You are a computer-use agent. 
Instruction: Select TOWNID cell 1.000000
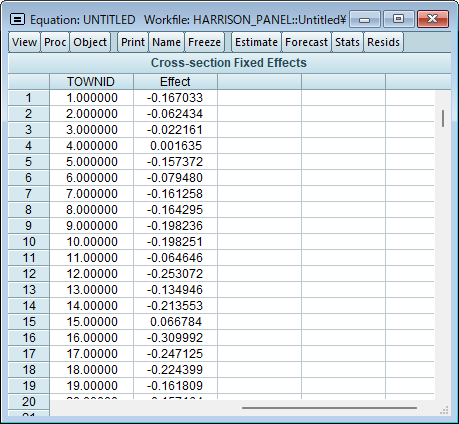[91, 98]
